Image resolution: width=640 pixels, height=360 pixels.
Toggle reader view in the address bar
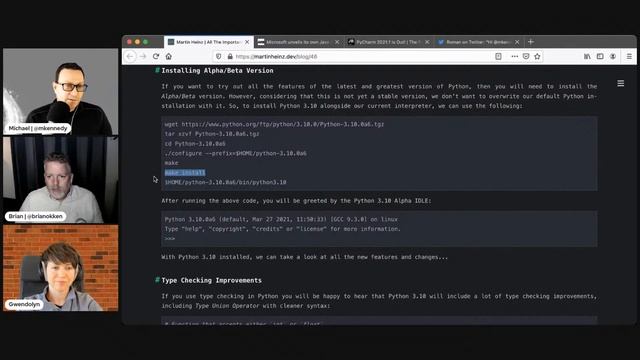tap(498, 57)
